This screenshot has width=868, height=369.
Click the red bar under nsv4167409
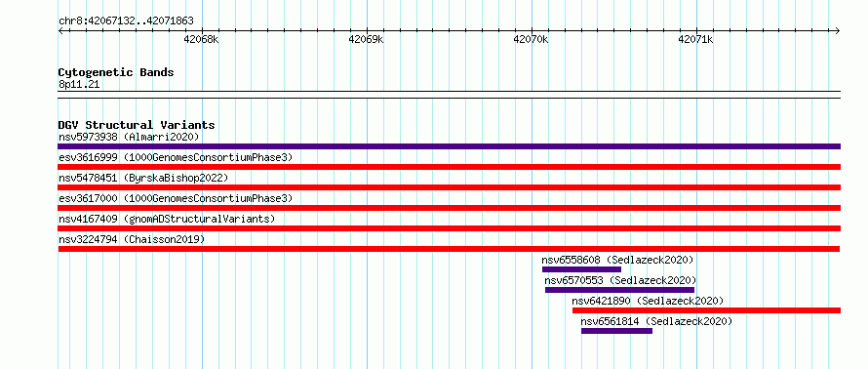(x=449, y=228)
